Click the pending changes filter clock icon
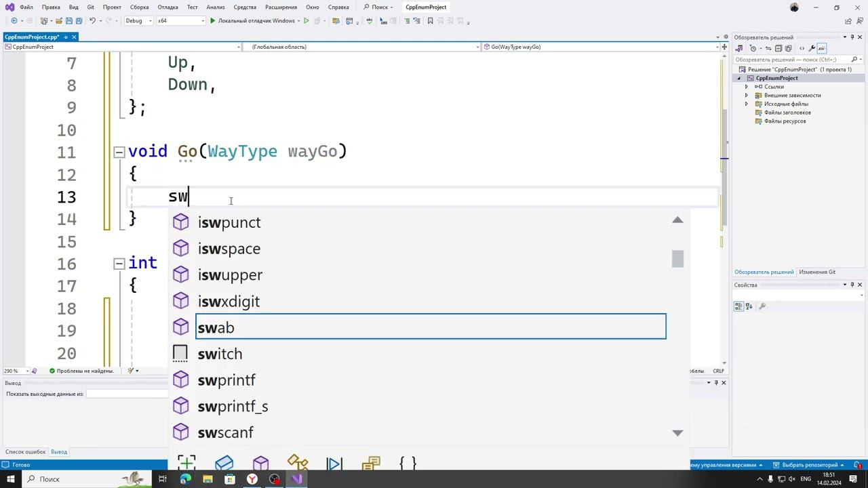Screen dimensions: 868x488 click(x=753, y=48)
